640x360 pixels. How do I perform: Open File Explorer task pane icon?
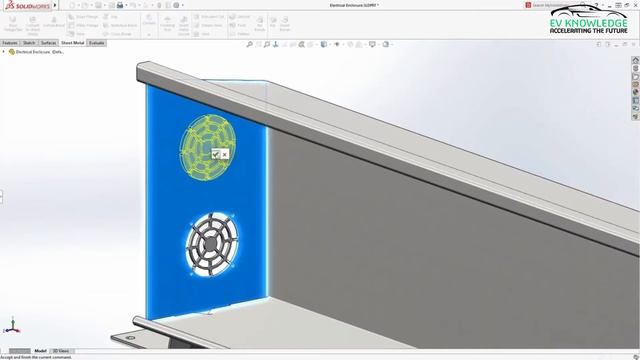coord(636,77)
